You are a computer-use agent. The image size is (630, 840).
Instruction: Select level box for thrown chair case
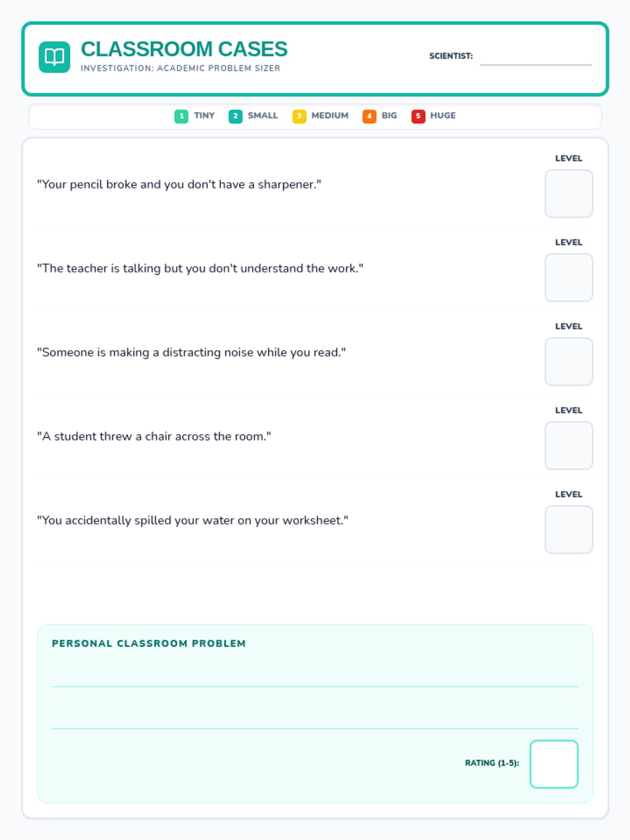click(x=569, y=446)
